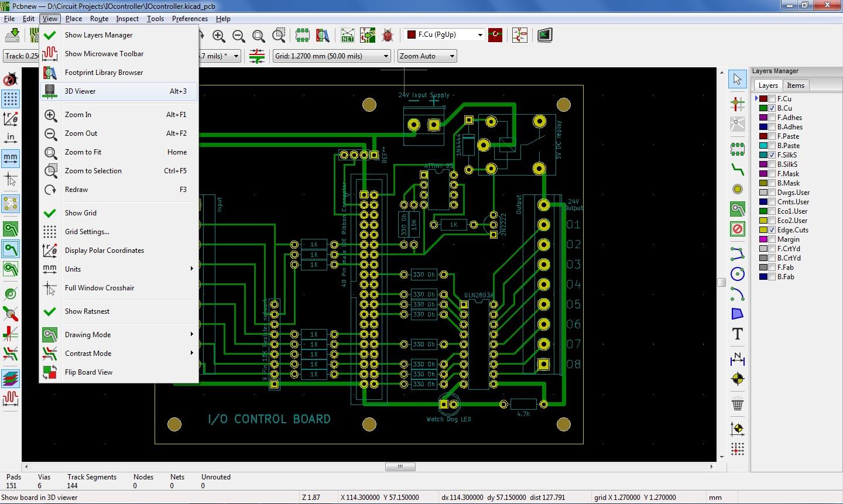Uncheck Edge.Cuts layer checkbox

[772, 230]
